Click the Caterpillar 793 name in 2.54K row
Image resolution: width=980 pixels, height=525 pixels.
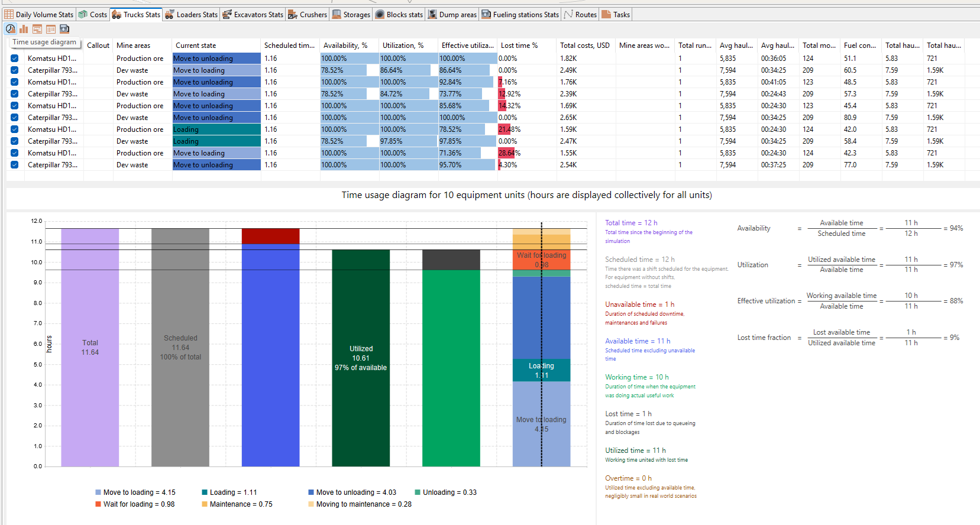[x=53, y=165]
